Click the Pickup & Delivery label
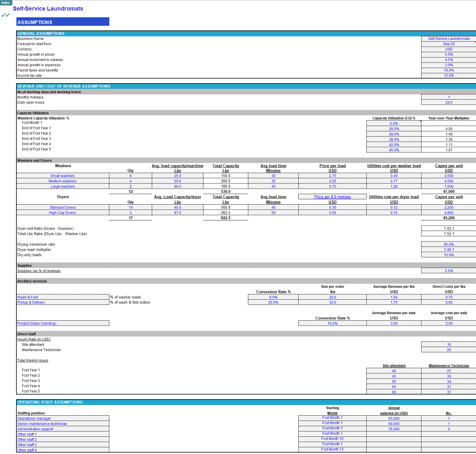Viewport: 476px width, 454px height. click(x=63, y=302)
